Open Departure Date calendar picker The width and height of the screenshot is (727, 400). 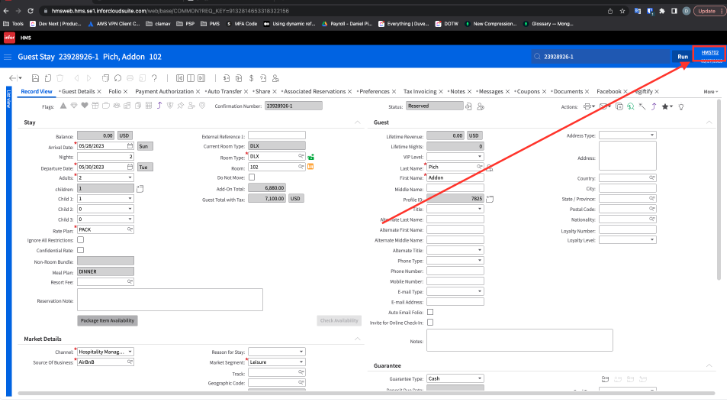pyautogui.click(x=130, y=167)
